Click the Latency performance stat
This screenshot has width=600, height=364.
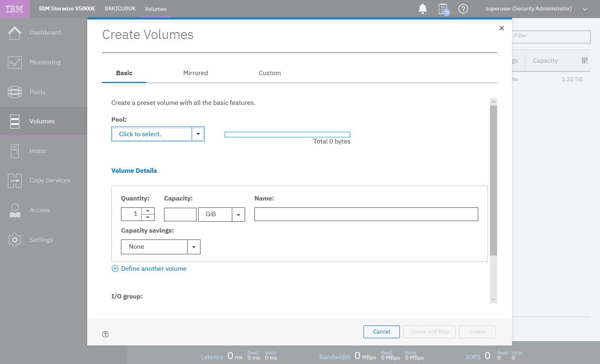point(239,356)
